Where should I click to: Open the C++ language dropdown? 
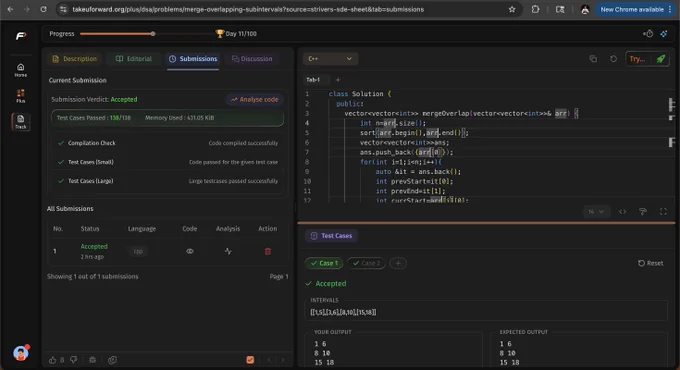pyautogui.click(x=330, y=59)
